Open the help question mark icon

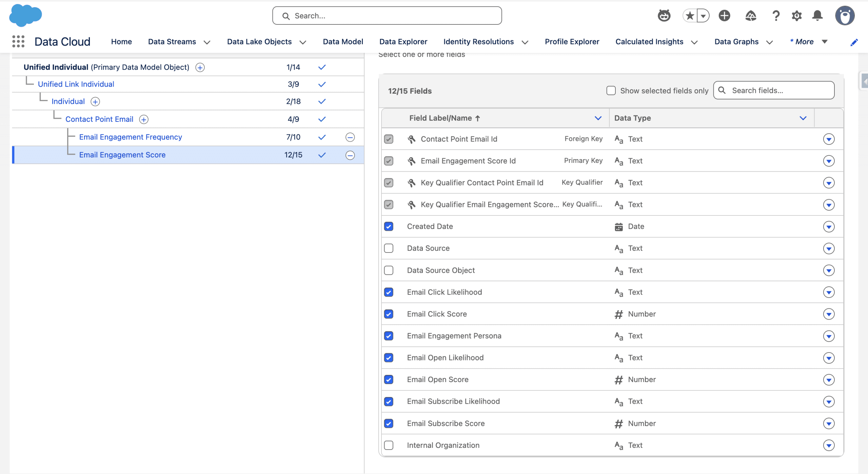(x=776, y=16)
